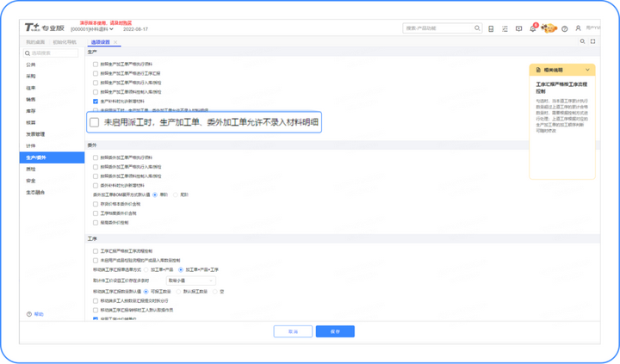Check 按照生产加工单严格执行领料 option

tap(96, 64)
